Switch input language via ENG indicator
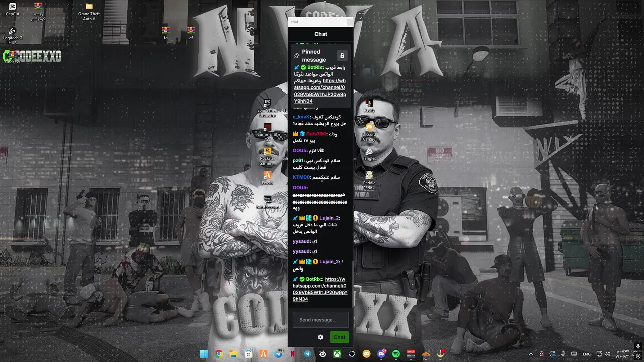This screenshot has height=362, width=644. coord(587,354)
